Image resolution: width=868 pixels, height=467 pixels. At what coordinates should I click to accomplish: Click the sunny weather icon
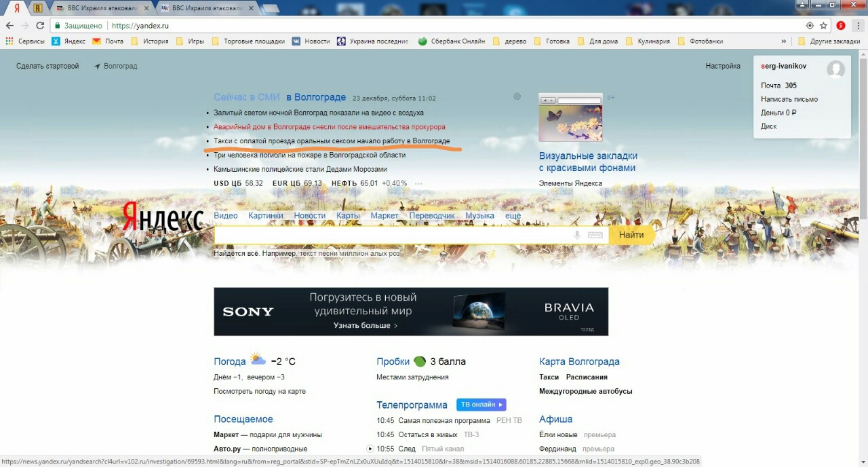(258, 360)
